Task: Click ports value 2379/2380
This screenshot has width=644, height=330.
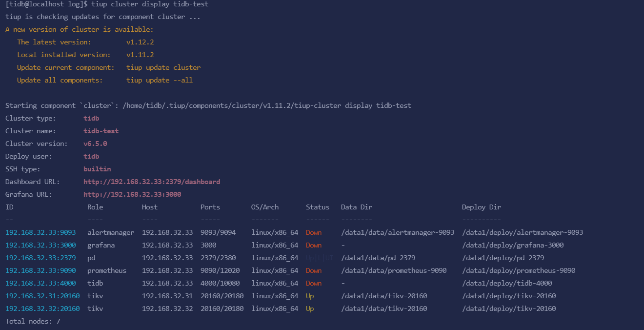Action: click(x=218, y=258)
